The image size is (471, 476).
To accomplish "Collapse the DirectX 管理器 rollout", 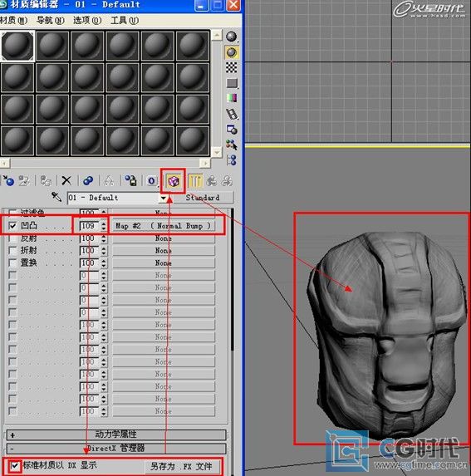I will 116,449.
